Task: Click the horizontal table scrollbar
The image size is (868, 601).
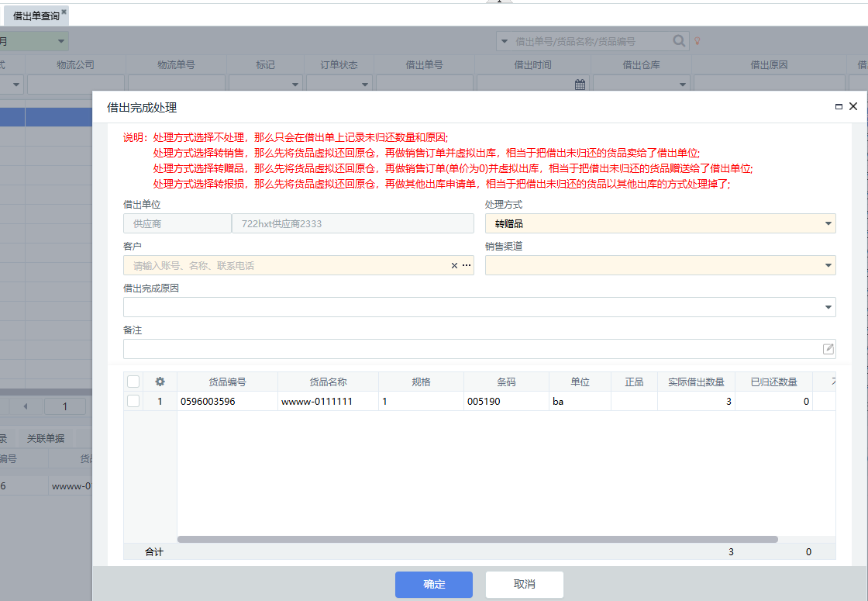Action: [477, 539]
